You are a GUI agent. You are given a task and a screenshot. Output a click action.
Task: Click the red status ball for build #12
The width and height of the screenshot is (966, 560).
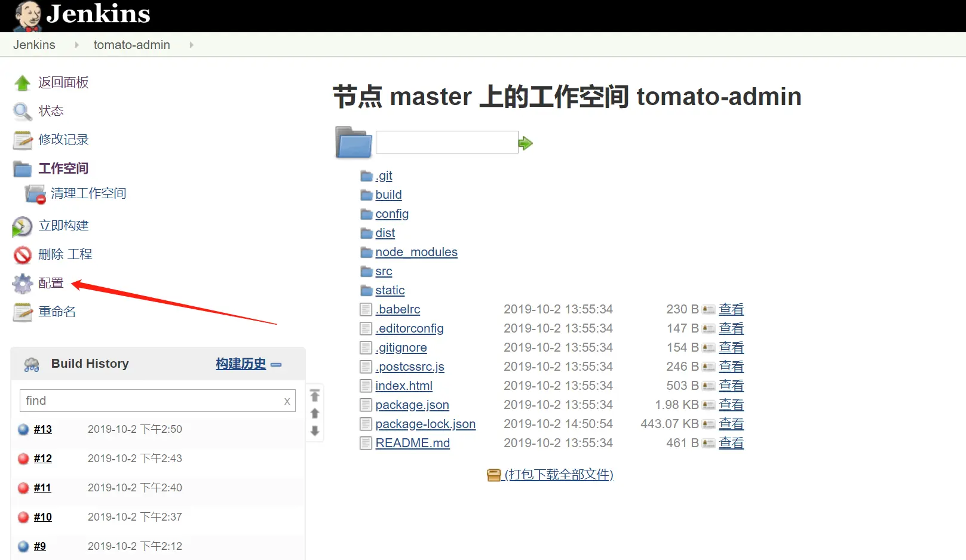click(23, 459)
